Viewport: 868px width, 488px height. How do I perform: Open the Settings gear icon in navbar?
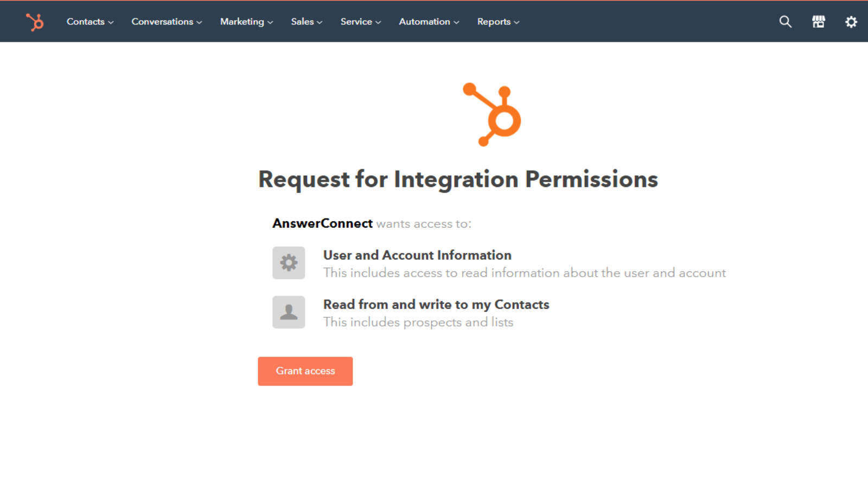(851, 22)
